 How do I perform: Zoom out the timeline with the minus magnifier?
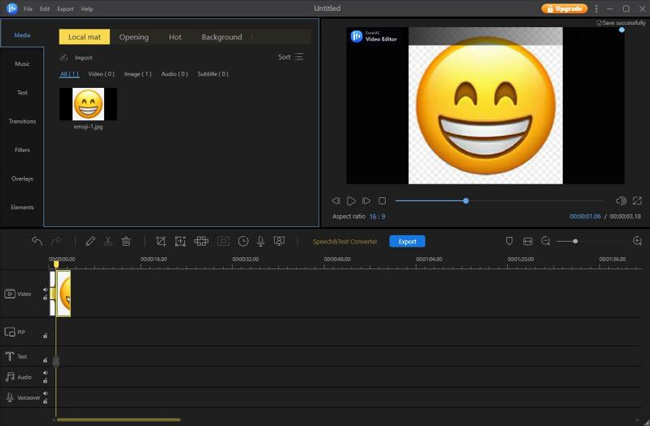546,241
